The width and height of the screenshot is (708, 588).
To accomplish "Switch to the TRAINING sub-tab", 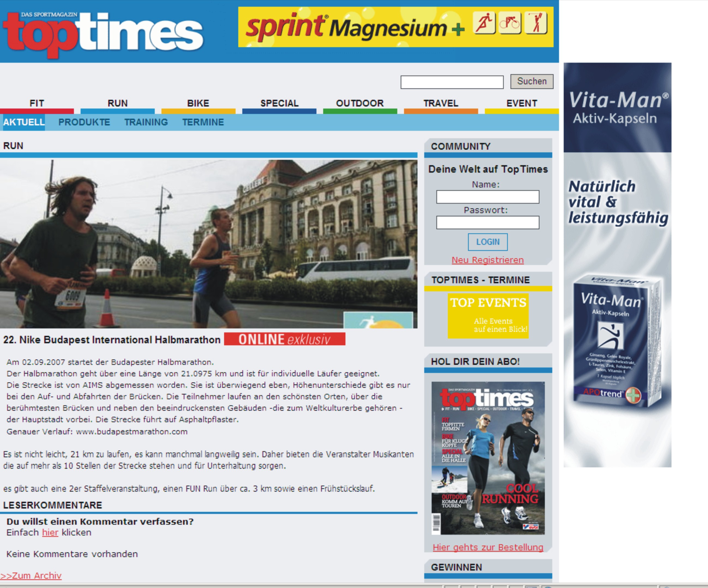I will [x=146, y=122].
